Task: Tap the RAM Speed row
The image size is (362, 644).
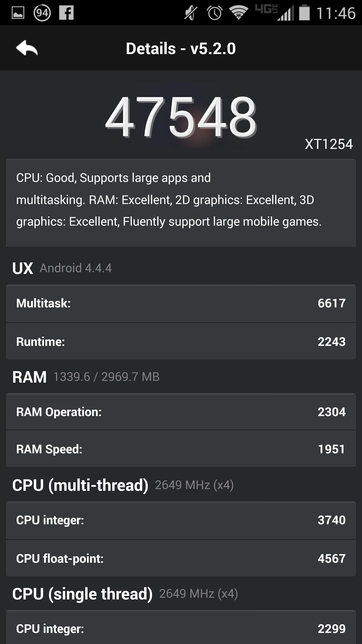Action: 181,449
